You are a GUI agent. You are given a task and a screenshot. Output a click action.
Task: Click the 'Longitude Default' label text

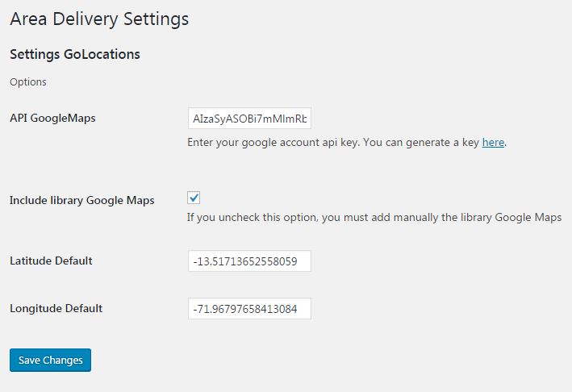point(56,308)
